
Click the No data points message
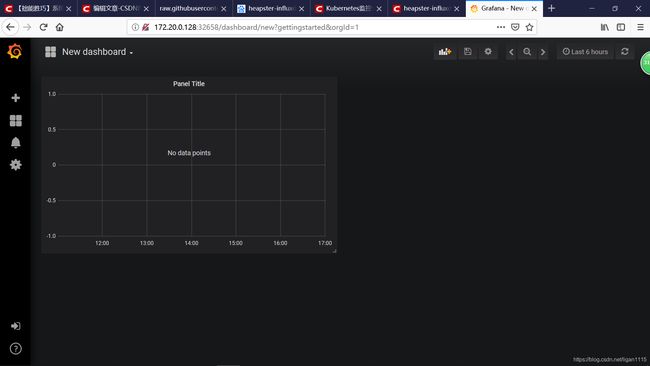click(x=189, y=153)
